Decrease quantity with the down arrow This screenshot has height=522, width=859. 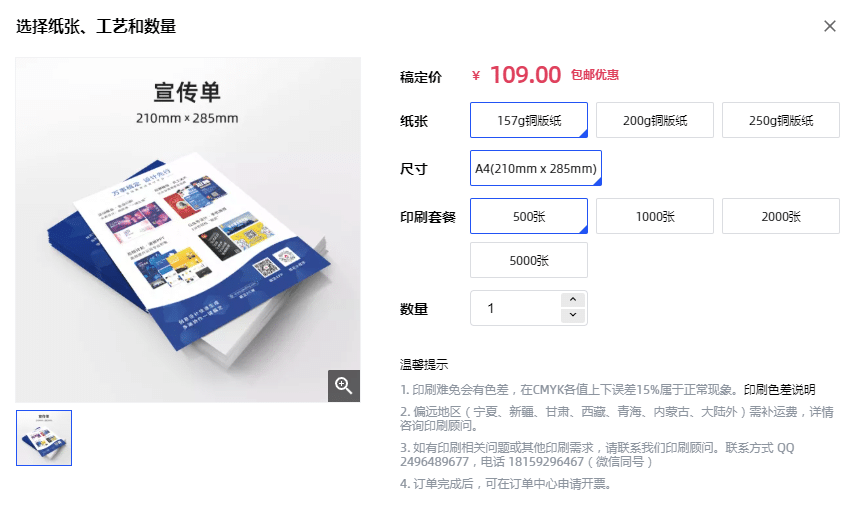pos(572,315)
